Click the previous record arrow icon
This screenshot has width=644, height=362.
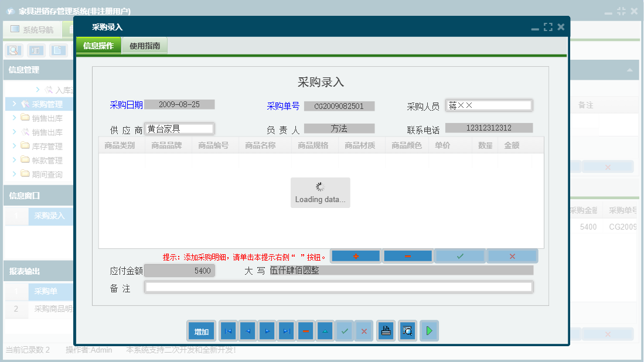[247, 331]
